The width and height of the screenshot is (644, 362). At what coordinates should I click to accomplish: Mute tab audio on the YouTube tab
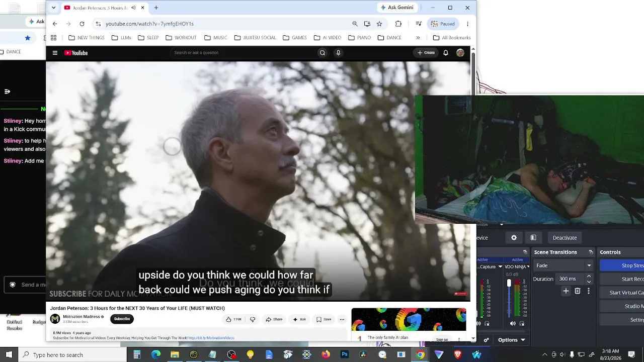pyautogui.click(x=133, y=8)
